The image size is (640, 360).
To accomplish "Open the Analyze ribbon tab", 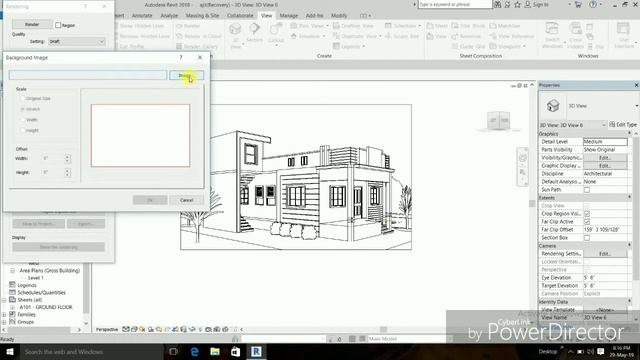I will pos(169,16).
